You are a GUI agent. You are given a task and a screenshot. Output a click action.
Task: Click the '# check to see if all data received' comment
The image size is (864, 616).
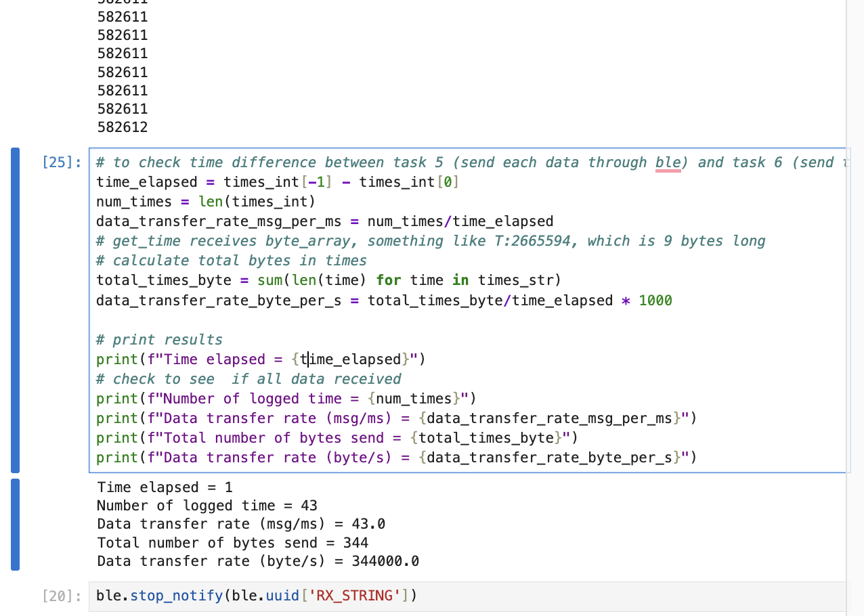pos(249,379)
